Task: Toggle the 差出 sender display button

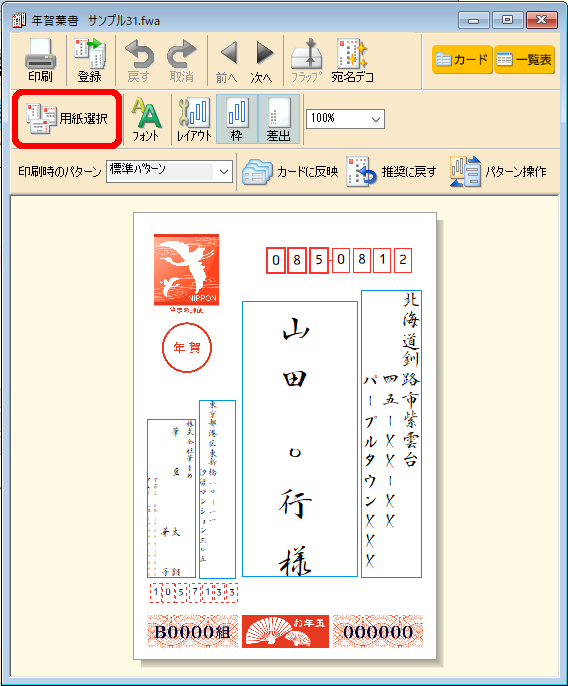Action: pyautogui.click(x=279, y=119)
